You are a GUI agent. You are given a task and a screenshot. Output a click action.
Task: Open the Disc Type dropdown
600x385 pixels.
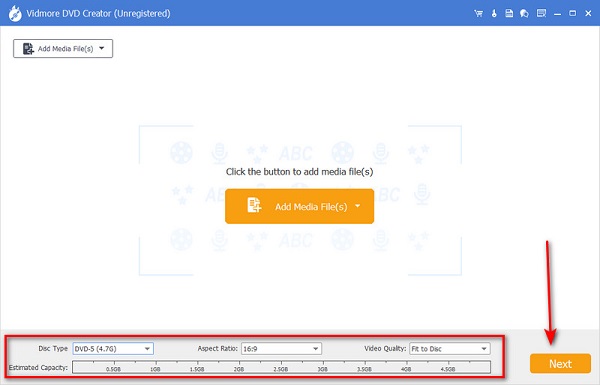(x=113, y=349)
